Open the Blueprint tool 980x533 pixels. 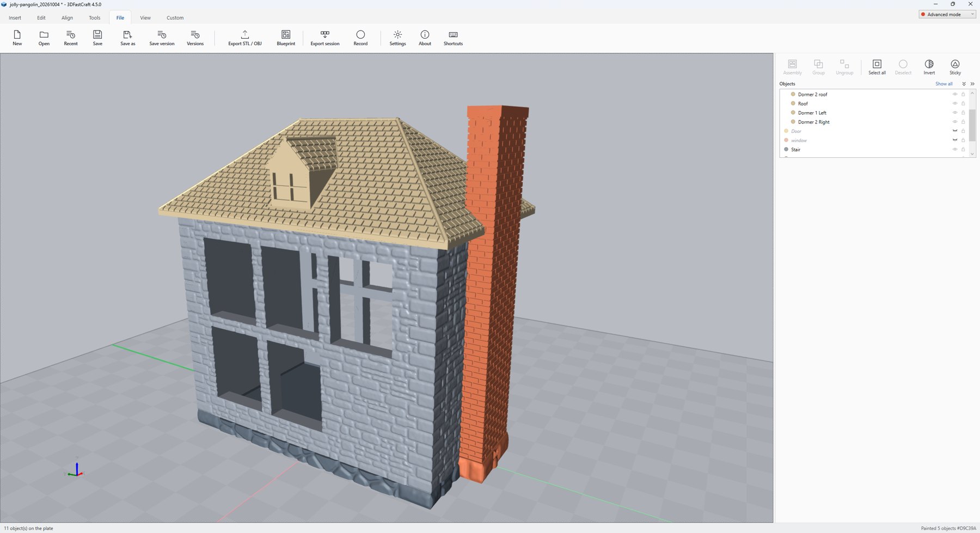tap(286, 38)
